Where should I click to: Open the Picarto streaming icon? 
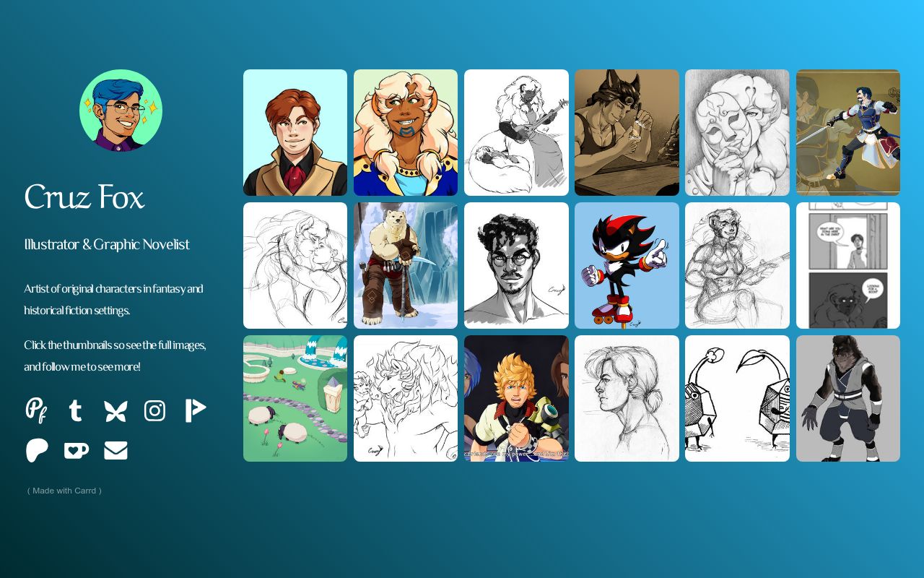195,410
